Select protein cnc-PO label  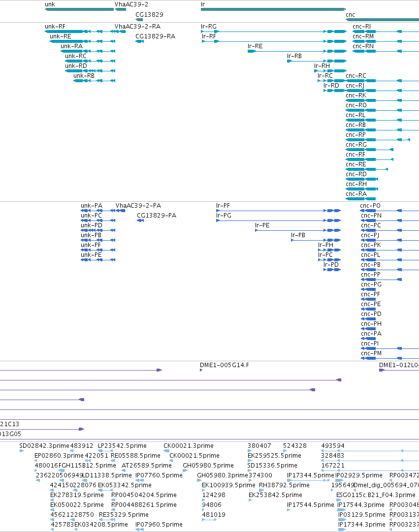(370, 206)
